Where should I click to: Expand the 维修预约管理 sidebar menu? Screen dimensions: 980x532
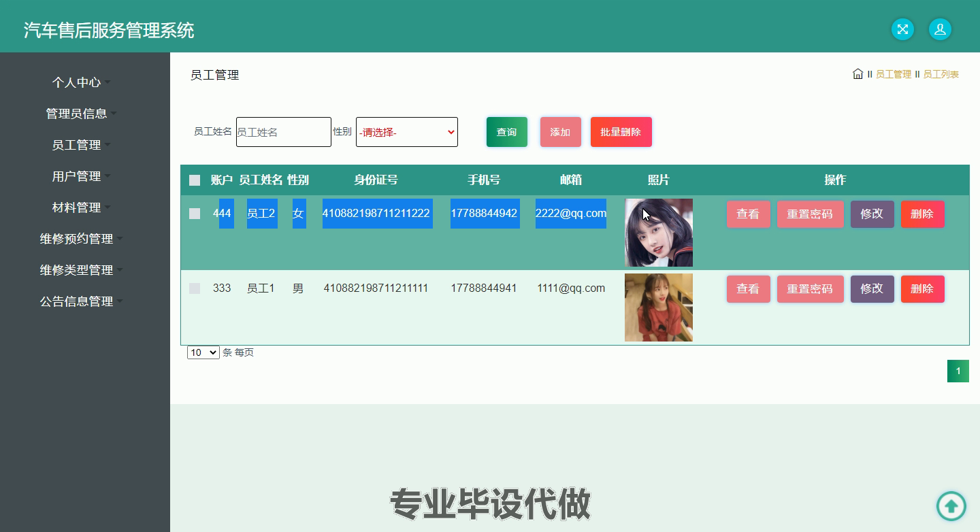coord(82,239)
